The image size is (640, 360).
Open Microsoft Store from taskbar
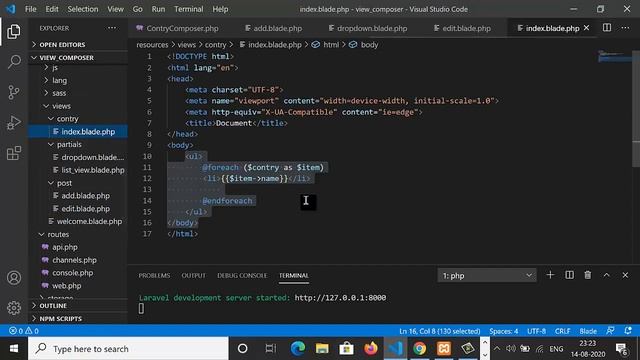[346, 349]
